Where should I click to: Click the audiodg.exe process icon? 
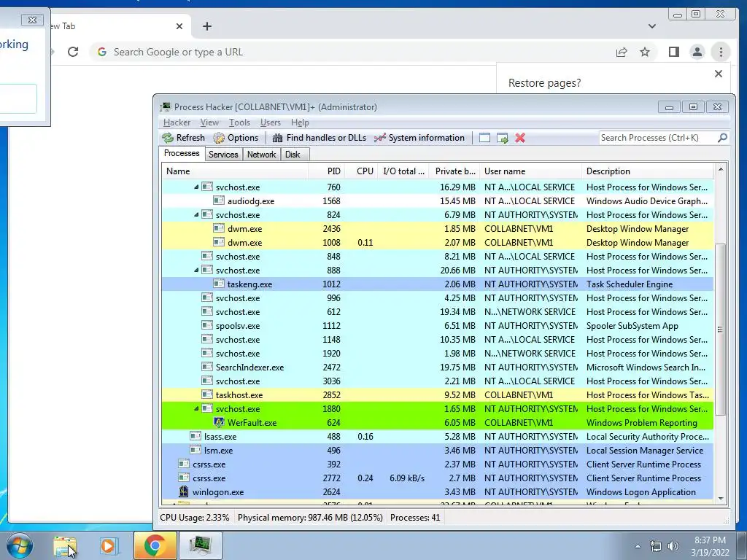[x=219, y=201]
